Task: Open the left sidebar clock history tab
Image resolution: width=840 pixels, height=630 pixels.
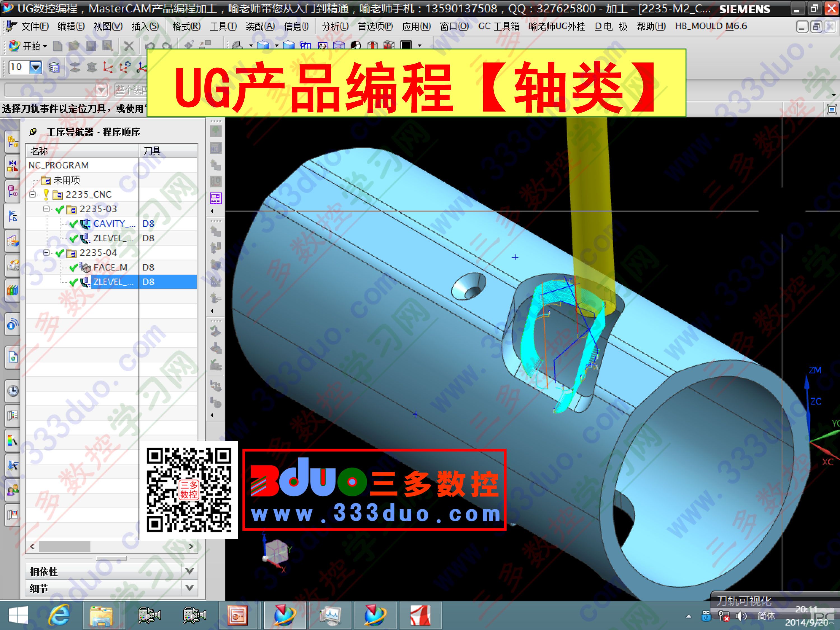Action: click(13, 391)
